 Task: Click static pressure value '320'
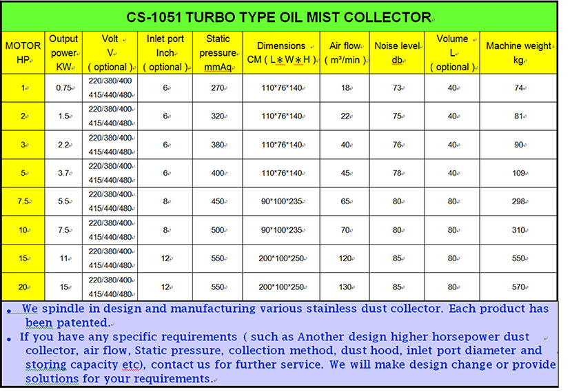click(x=218, y=116)
